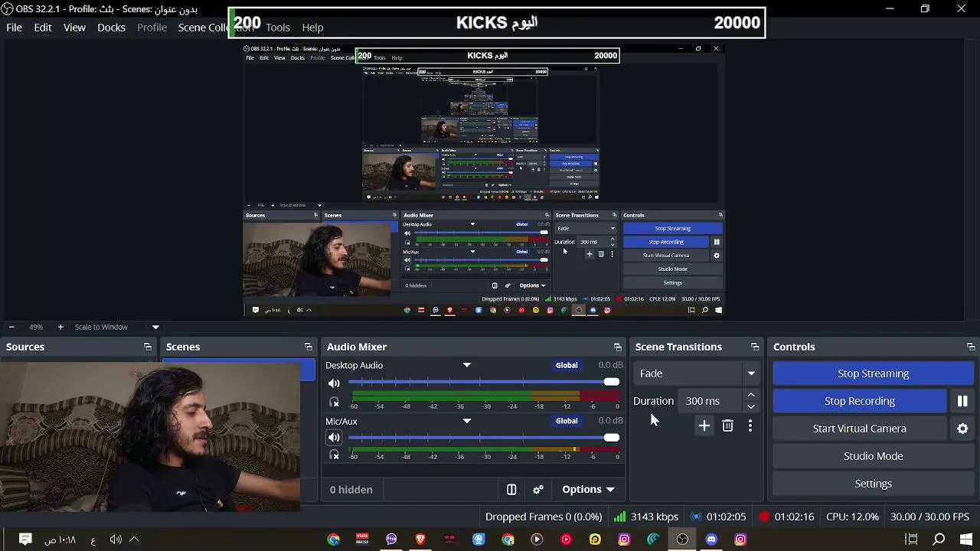
Task: Float the Scene Transitions dock
Action: point(755,347)
